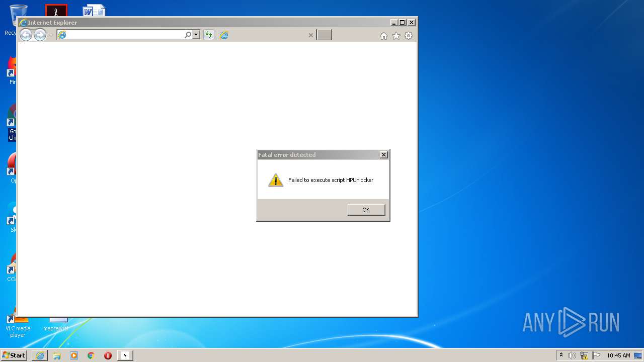The height and width of the screenshot is (362, 644).
Task: Select the maptell.rtf desktop file
Action: click(56, 324)
